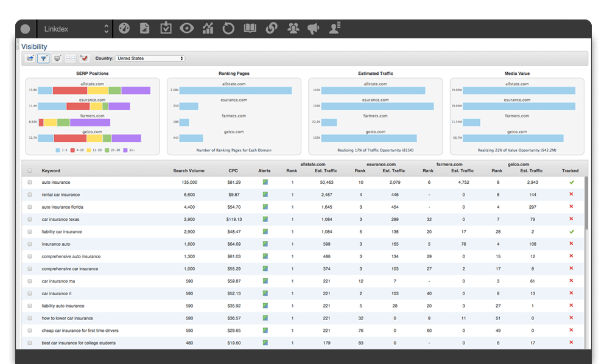604x364 pixels.
Task: Check the box for 'auto insurance' keyword
Action: [30, 182]
